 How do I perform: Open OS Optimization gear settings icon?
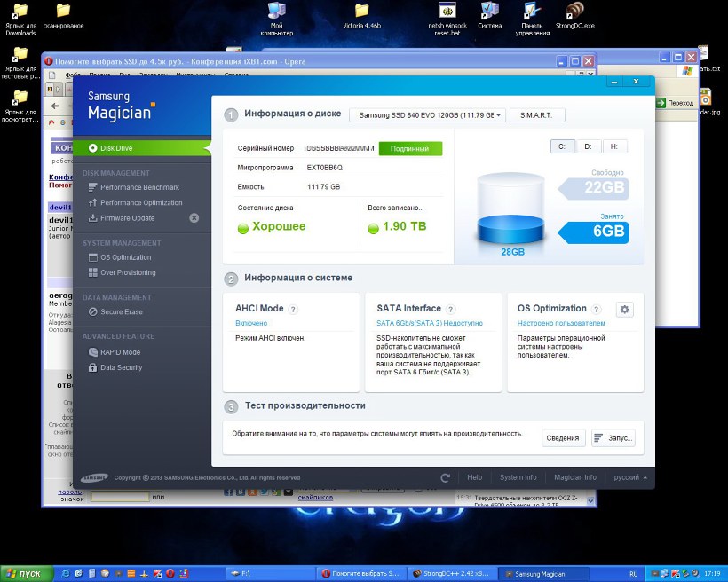click(x=625, y=309)
